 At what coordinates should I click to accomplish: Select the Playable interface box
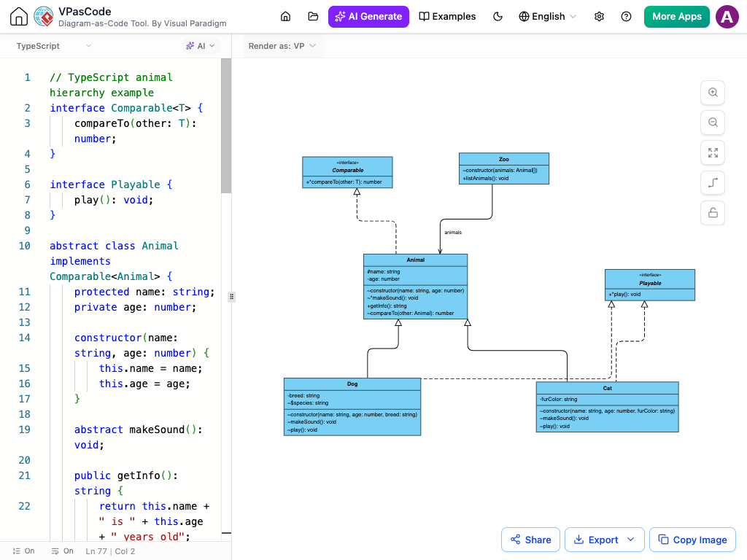pos(650,285)
